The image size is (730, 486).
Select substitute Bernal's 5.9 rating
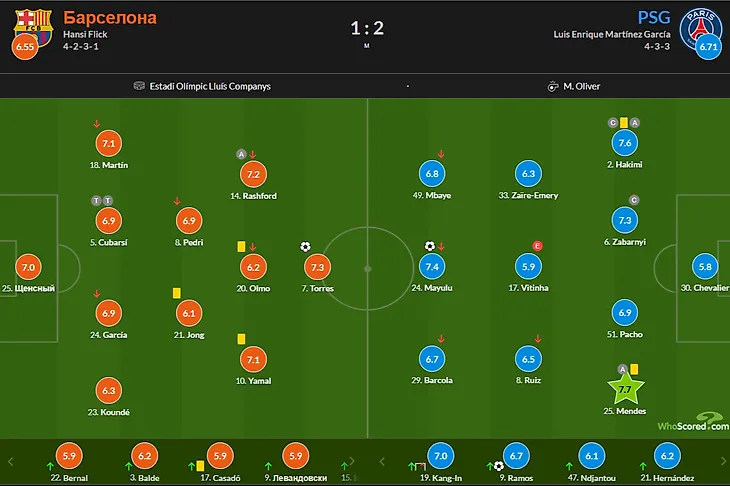(69, 456)
